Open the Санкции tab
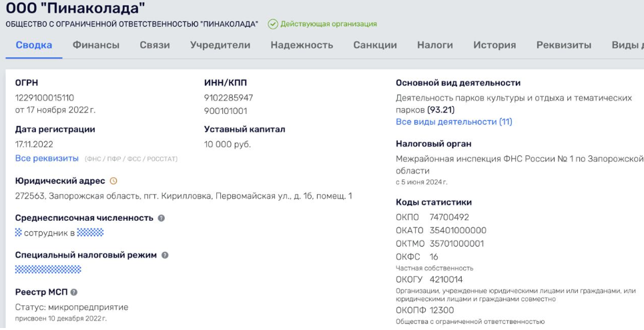The width and height of the screenshot is (644, 330). pyautogui.click(x=375, y=45)
